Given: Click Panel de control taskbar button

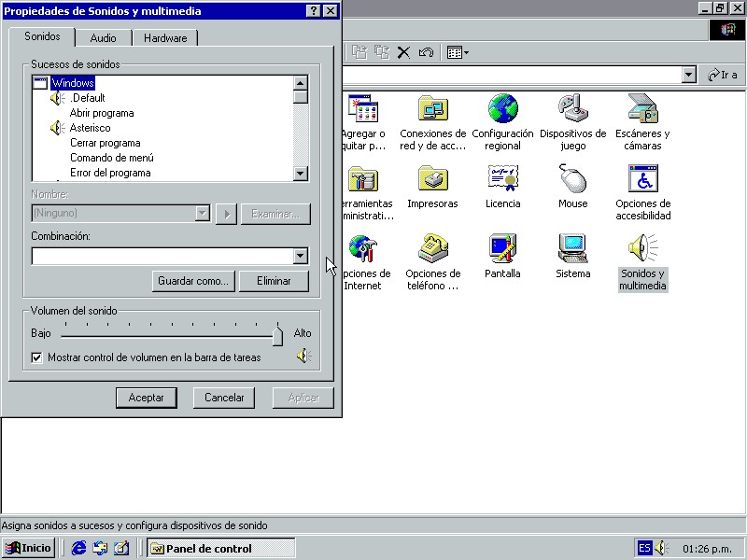Looking at the screenshot, I should [221, 548].
